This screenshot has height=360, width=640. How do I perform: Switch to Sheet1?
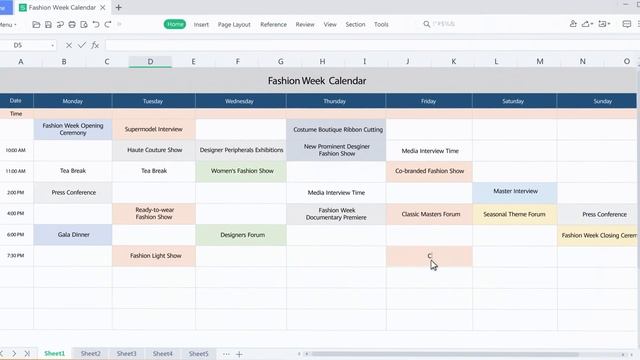55,353
